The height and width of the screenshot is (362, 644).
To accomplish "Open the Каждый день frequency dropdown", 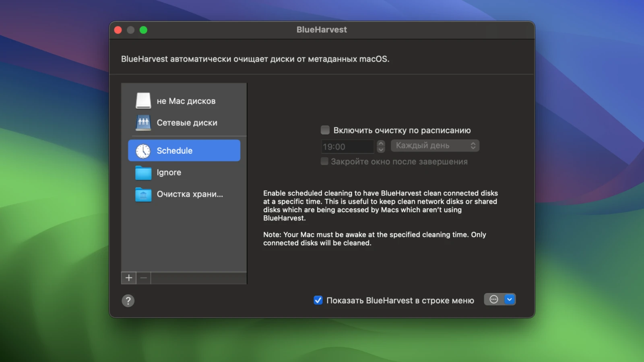I will tap(435, 146).
